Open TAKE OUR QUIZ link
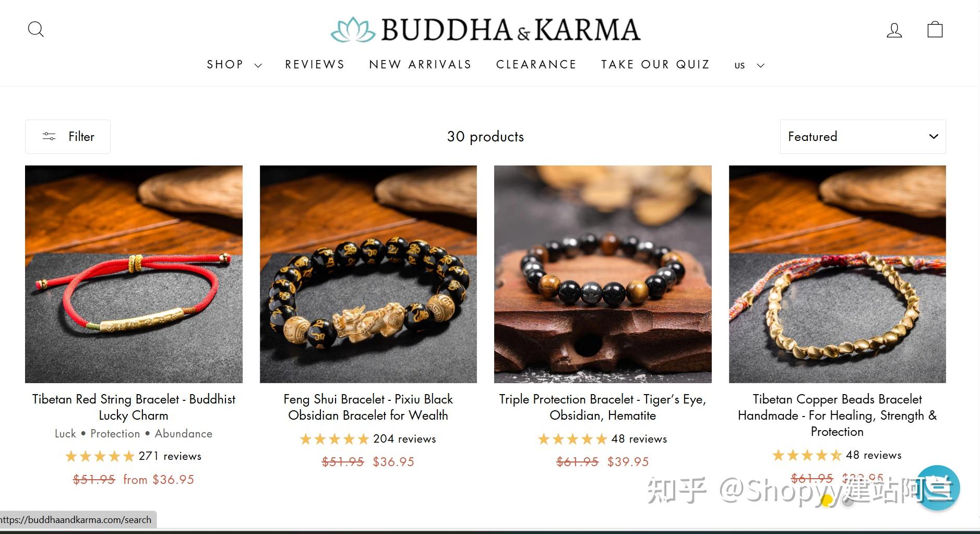The image size is (980, 534). (655, 64)
